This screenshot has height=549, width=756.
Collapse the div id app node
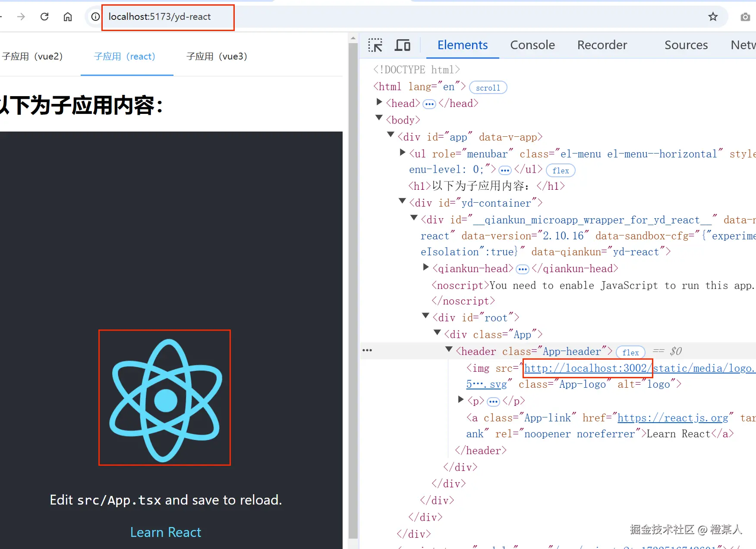[391, 135]
